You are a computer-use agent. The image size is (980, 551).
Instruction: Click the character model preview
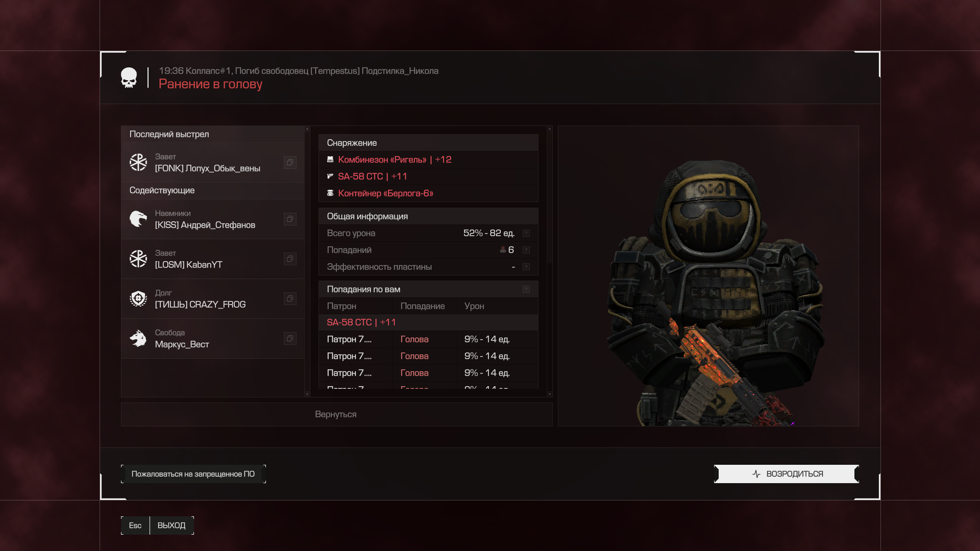[x=708, y=276]
